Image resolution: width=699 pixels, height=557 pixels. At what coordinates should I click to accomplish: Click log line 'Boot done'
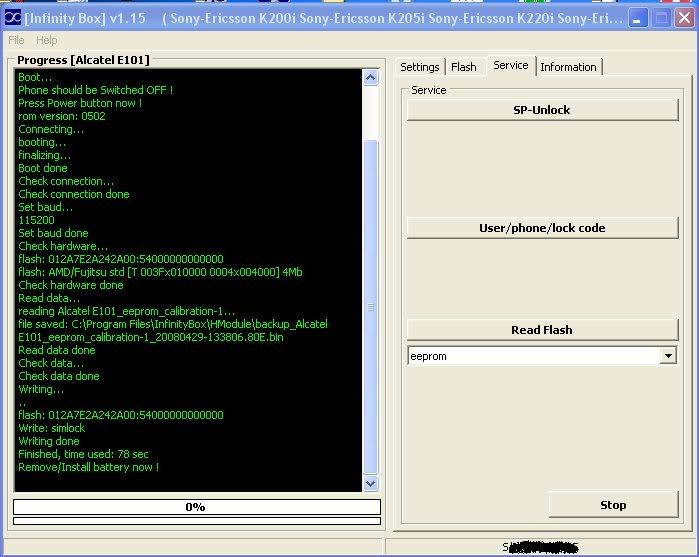pos(43,168)
